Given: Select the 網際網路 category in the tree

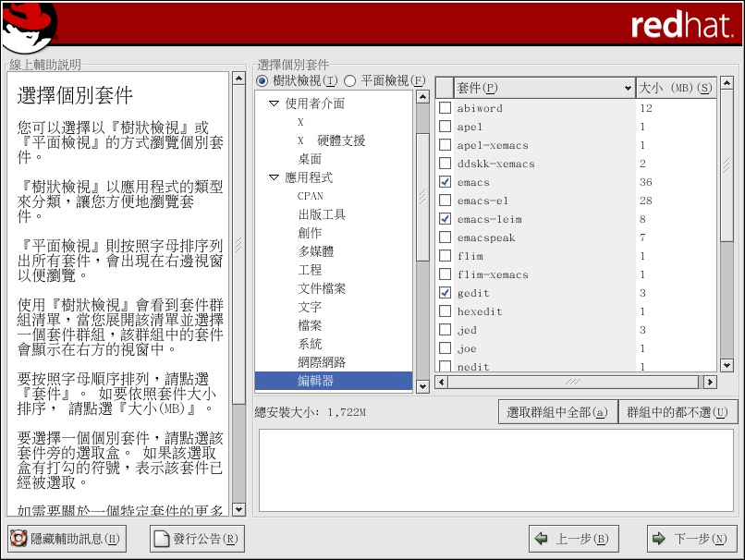Looking at the screenshot, I should coord(321,362).
